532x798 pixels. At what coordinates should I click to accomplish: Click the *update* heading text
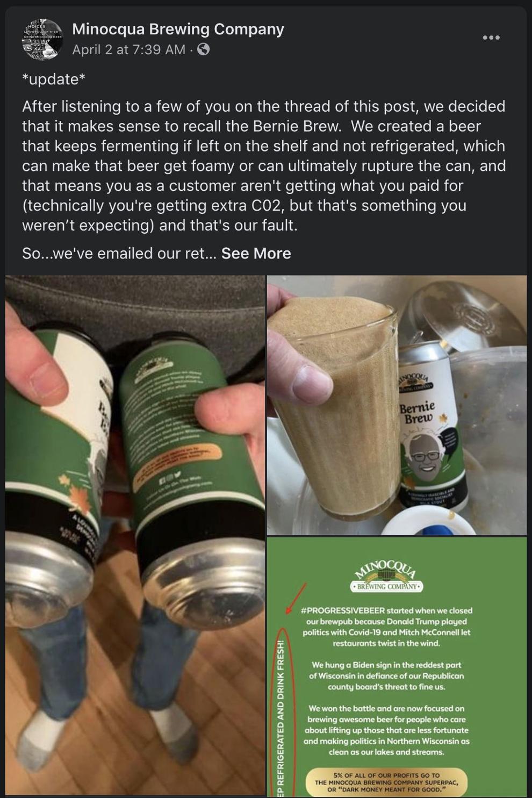(54, 79)
